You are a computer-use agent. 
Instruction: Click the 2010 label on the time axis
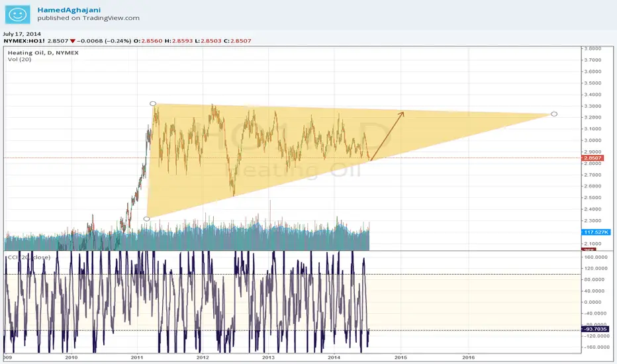pyautogui.click(x=71, y=357)
